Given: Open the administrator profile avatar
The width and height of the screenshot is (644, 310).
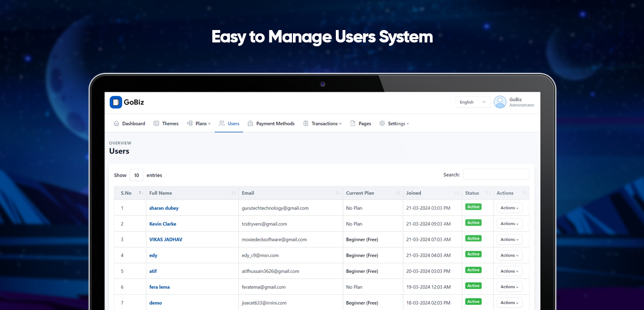Looking at the screenshot, I should 500,102.
